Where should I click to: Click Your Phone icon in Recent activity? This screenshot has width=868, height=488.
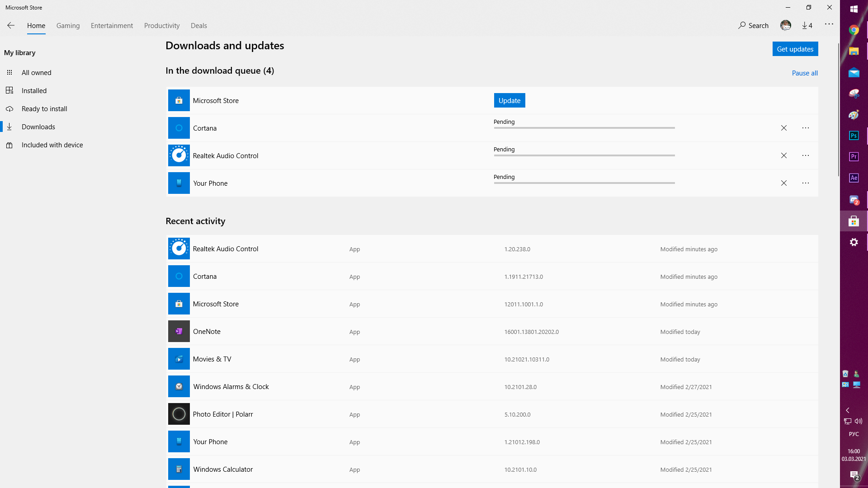[179, 441]
